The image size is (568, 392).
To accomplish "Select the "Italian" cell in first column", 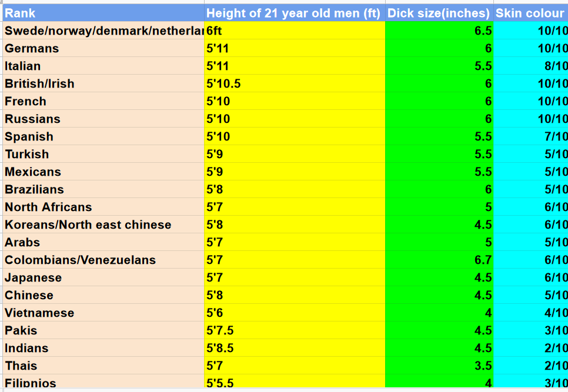I will [x=103, y=66].
